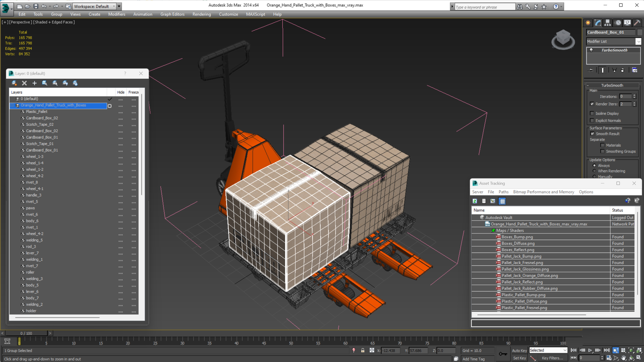Viewport: 644px width, 362px height.
Task: Open the Modify command panel tab
Action: (598, 23)
